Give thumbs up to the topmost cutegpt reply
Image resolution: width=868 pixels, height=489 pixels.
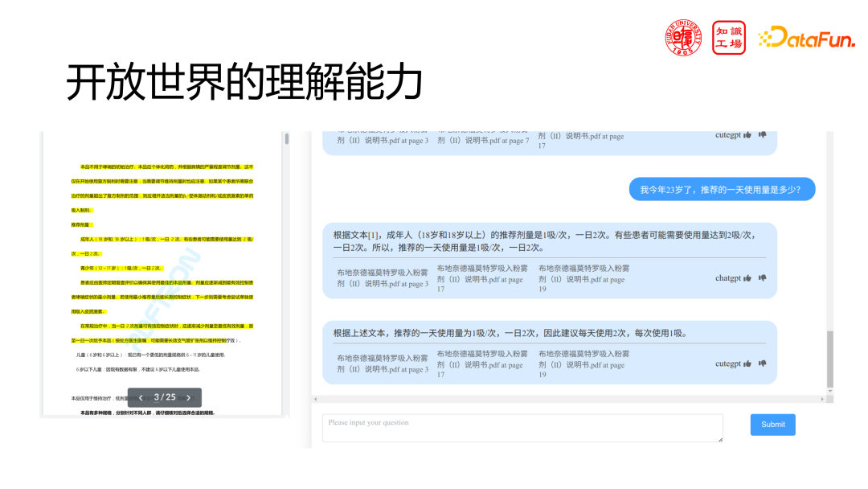coord(746,134)
